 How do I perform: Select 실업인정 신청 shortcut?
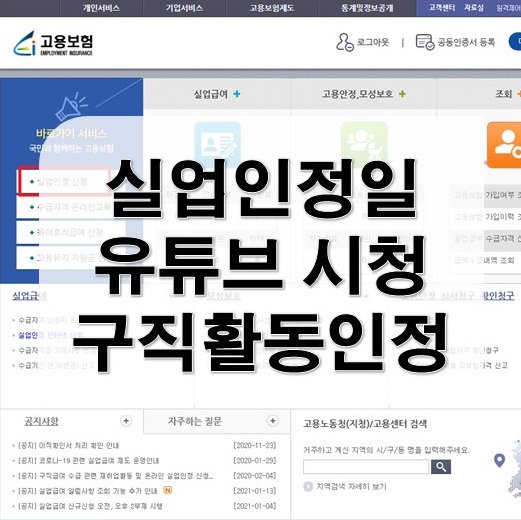tap(63, 182)
